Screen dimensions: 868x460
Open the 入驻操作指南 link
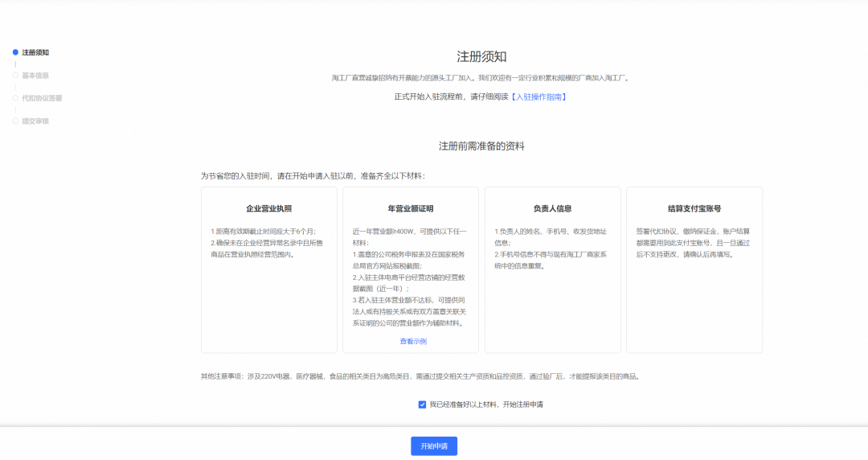pos(538,97)
